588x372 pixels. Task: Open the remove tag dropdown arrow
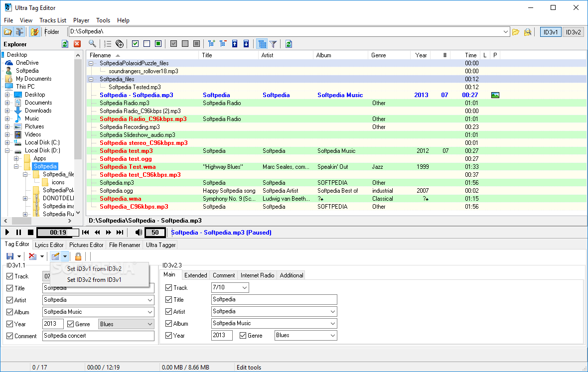coord(42,256)
